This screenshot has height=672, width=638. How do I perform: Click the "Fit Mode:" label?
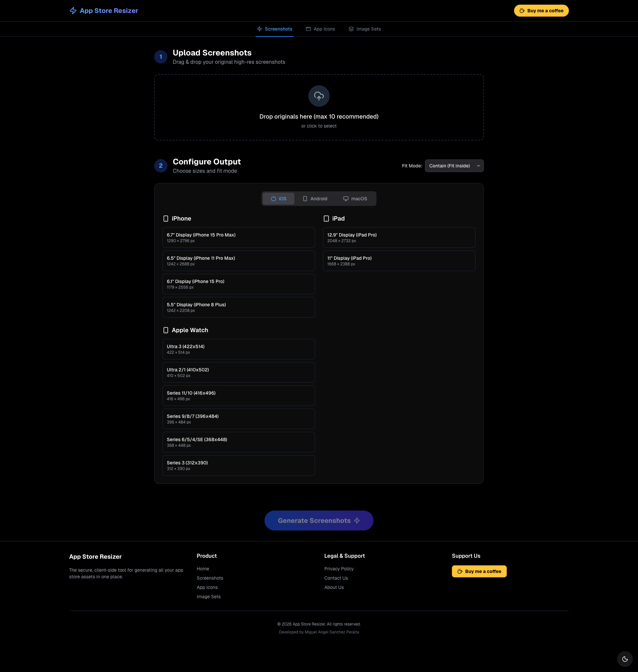pyautogui.click(x=412, y=165)
